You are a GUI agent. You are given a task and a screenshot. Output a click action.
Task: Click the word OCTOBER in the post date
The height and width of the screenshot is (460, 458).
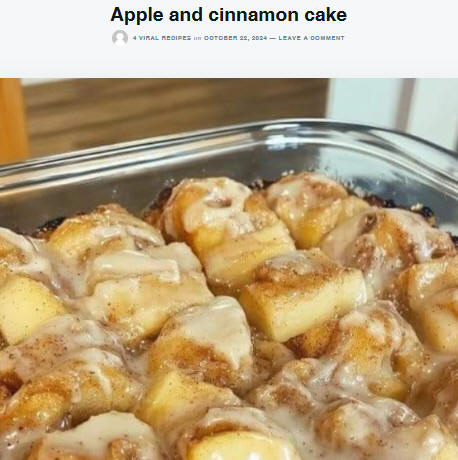220,38
